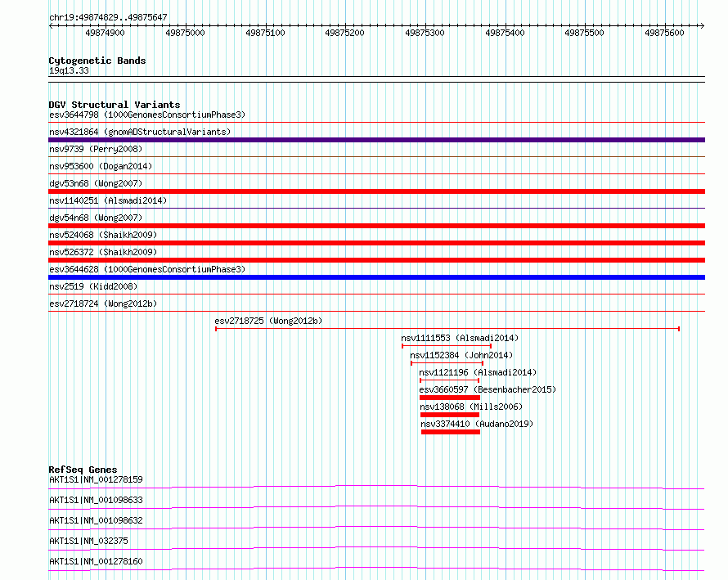Screen dimensions: 728x580
Task: Click ruler position 49875200
Action: (x=344, y=33)
